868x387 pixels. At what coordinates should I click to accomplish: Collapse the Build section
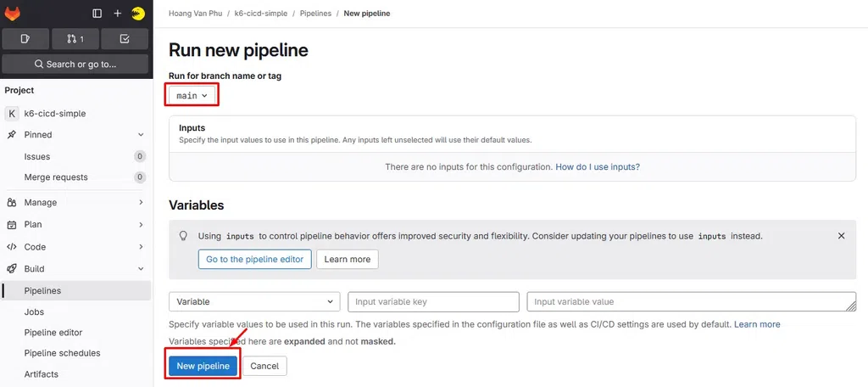pyautogui.click(x=75, y=268)
